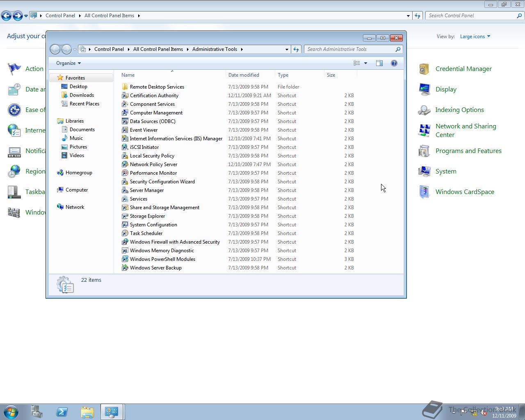Click the Task Scheduler icon
Viewport: 525px width, 420px height.
pyautogui.click(x=125, y=233)
